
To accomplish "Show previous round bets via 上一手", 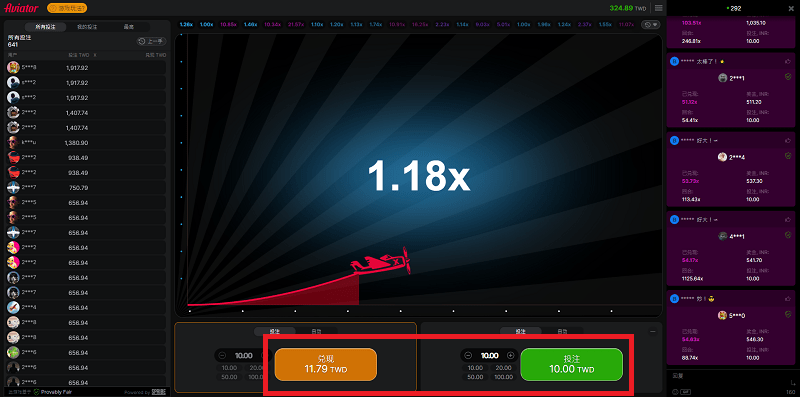I will 151,41.
